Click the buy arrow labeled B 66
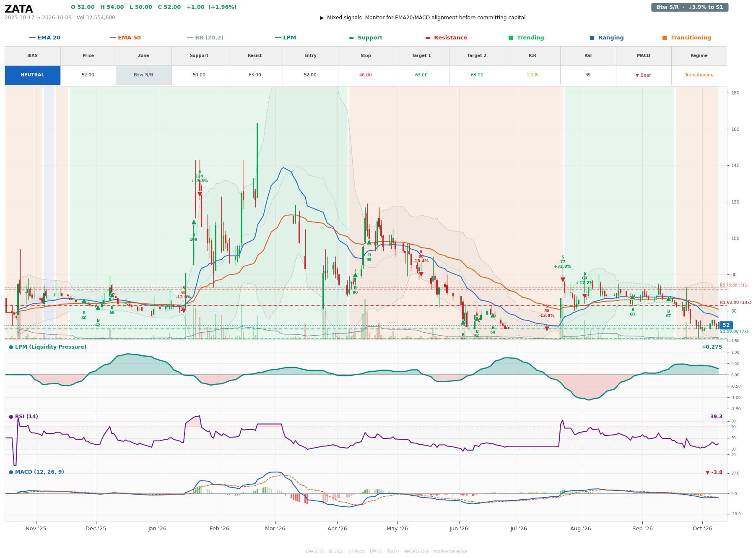This screenshot has height=558, width=756. tap(84, 300)
